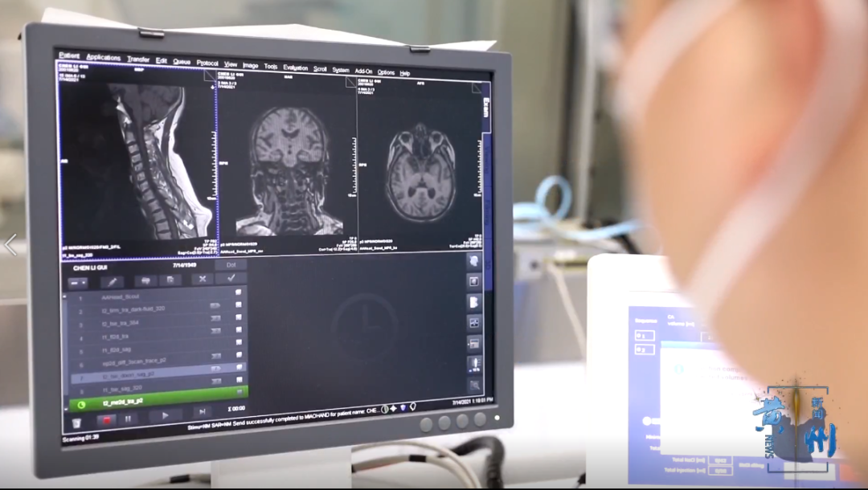
Task: Click the X cancel icon in protocol toolbar
Action: 202,279
